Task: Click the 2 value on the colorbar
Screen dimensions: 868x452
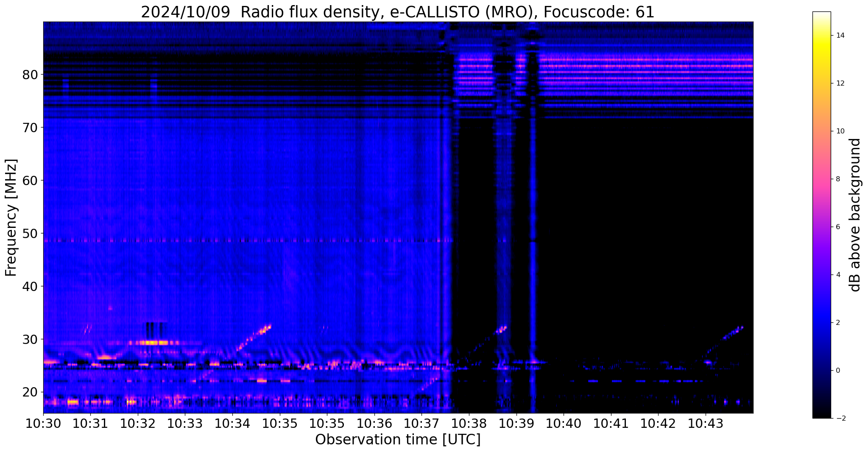Action: (x=837, y=323)
